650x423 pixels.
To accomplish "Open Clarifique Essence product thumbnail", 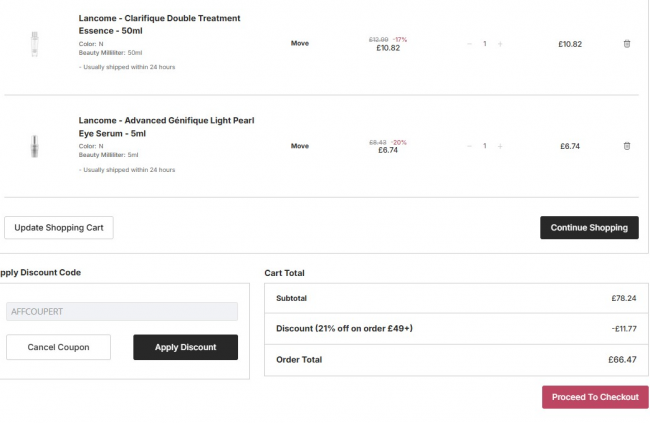I will pos(35,44).
